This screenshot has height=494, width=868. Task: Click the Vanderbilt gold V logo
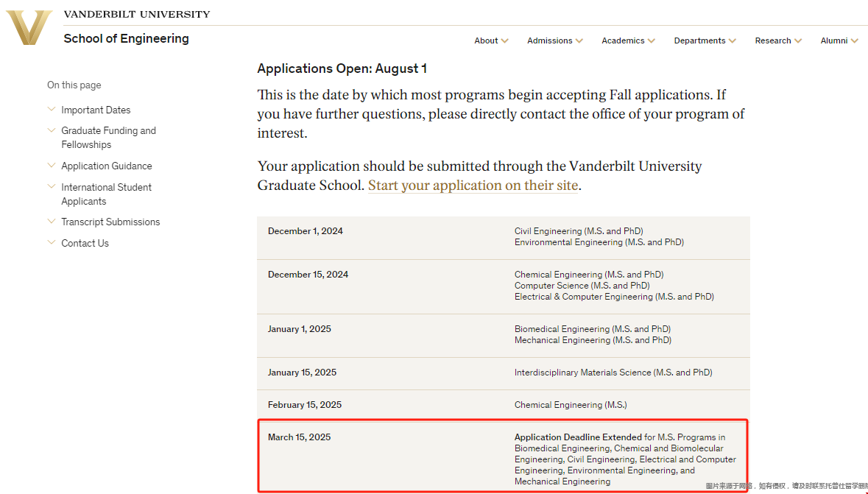29,27
